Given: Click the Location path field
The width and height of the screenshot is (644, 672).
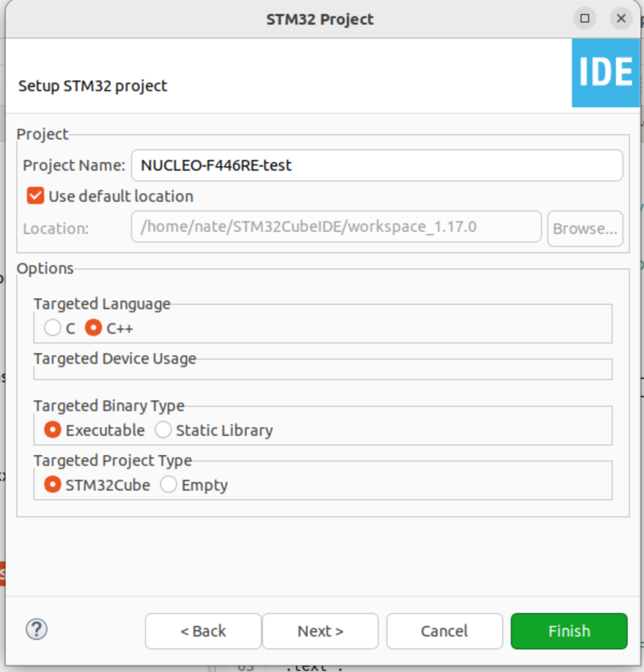Looking at the screenshot, I should coord(336,227).
